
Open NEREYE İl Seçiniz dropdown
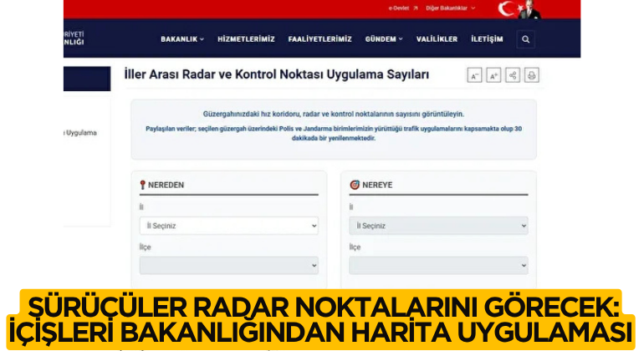pyautogui.click(x=438, y=226)
